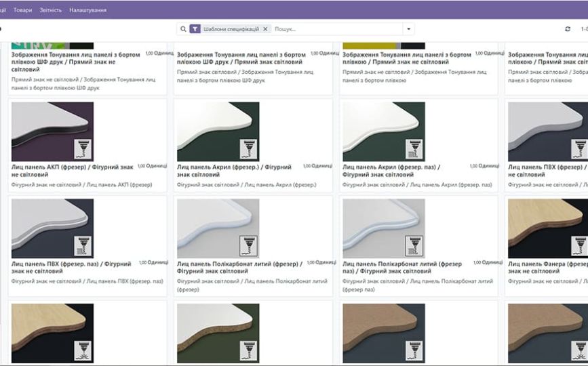Open Зображення Тонування ШФ друк / Прямий знак не світловий
This screenshot has height=366, width=588.
click(76, 62)
